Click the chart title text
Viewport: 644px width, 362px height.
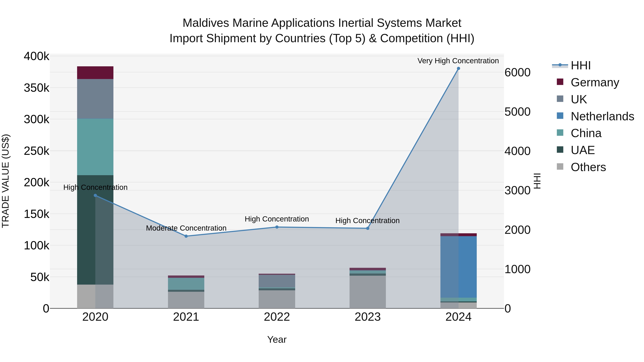coord(322,30)
